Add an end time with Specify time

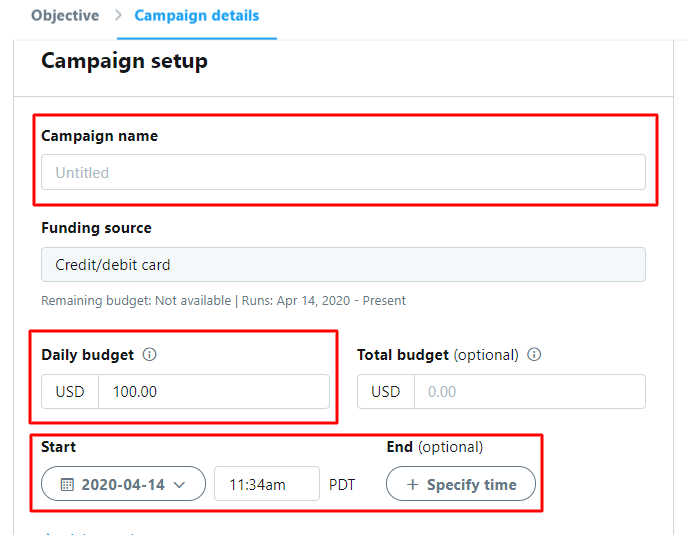461,484
